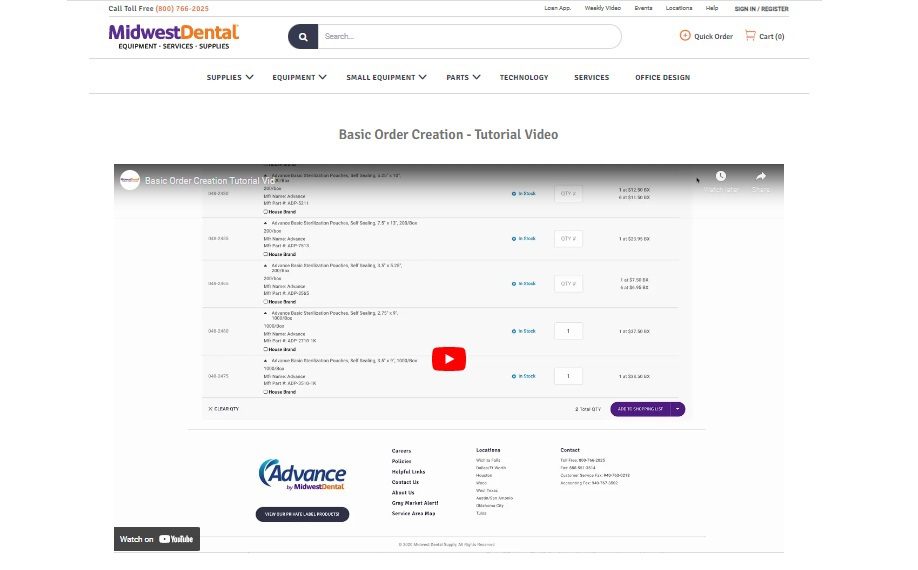The height and width of the screenshot is (570, 918).
Task: Open the Events link
Action: (643, 8)
